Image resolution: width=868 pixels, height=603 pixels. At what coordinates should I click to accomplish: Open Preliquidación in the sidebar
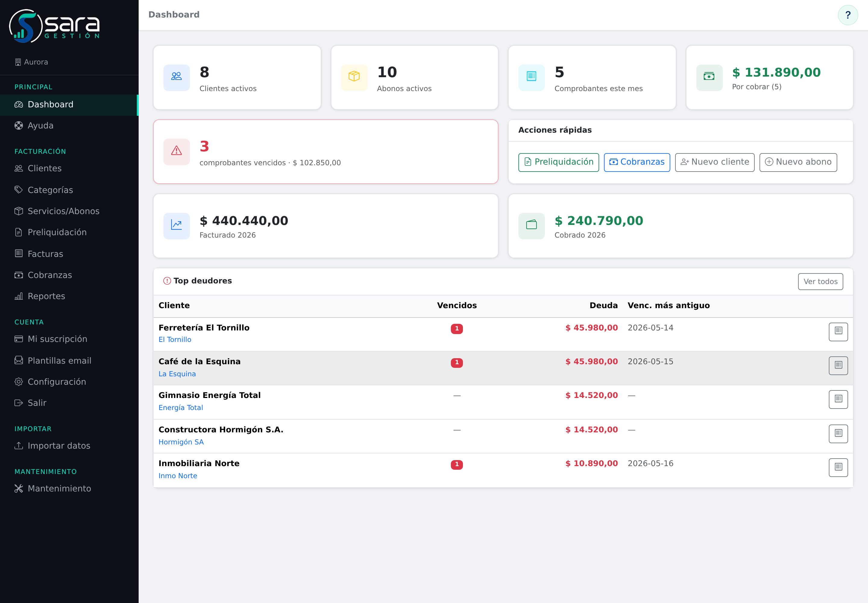[69, 232]
